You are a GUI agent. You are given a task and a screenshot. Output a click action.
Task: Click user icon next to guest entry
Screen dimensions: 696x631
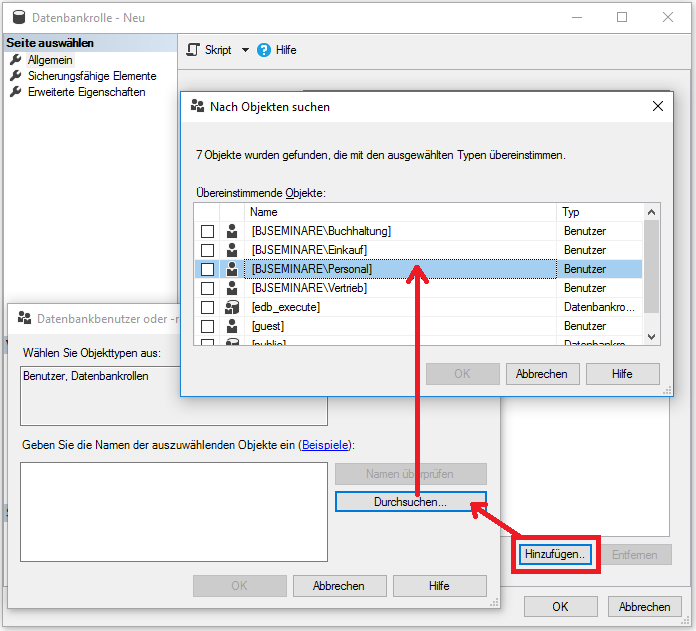[x=232, y=326]
